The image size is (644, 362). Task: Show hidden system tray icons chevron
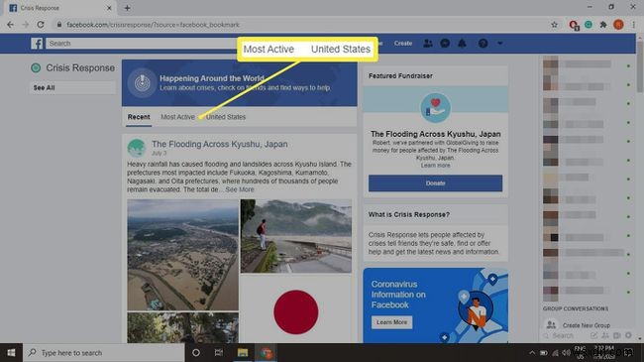pyautogui.click(x=532, y=352)
